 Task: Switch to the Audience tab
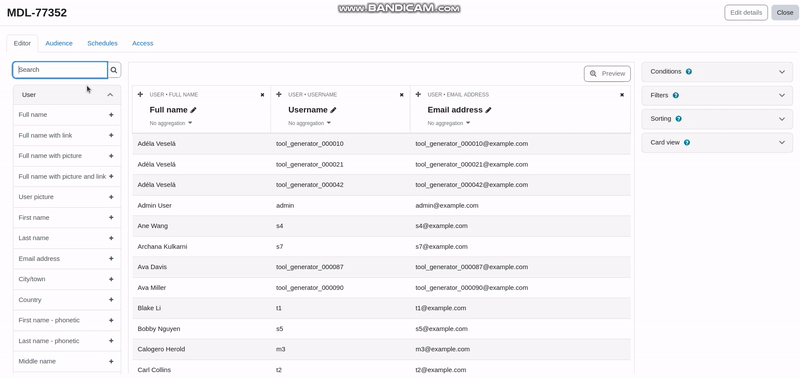point(59,43)
